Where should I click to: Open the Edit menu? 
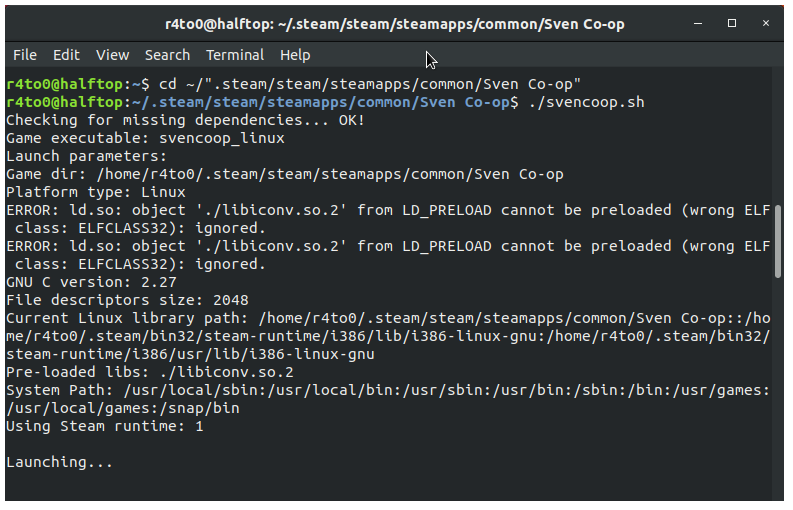(66, 55)
